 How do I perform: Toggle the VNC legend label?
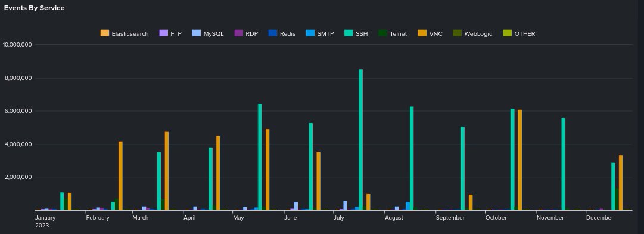tap(435, 33)
